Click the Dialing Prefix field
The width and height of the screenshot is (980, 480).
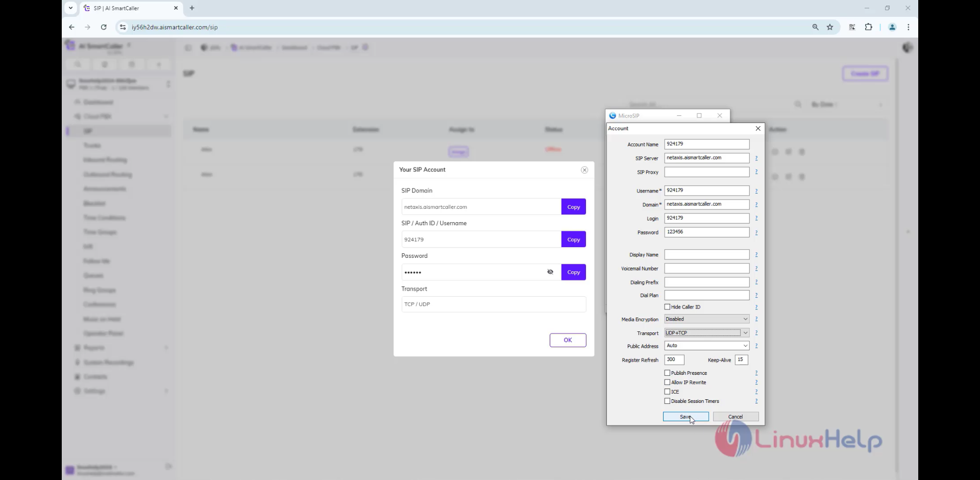click(706, 282)
